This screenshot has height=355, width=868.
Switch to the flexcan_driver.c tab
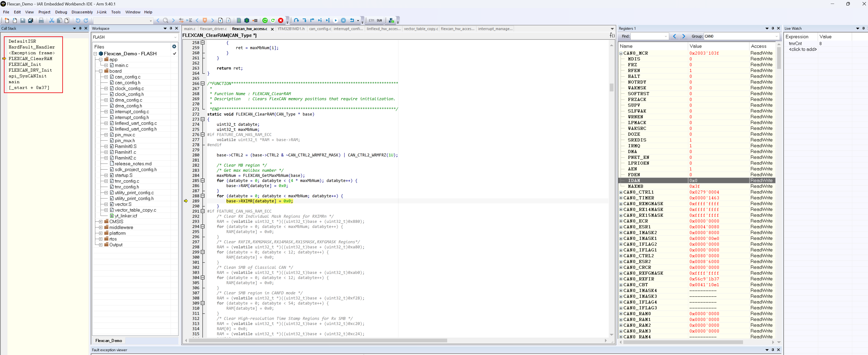pos(213,29)
